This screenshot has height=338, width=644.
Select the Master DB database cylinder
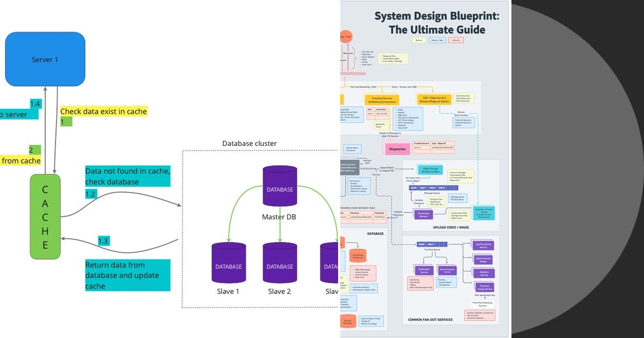(279, 188)
